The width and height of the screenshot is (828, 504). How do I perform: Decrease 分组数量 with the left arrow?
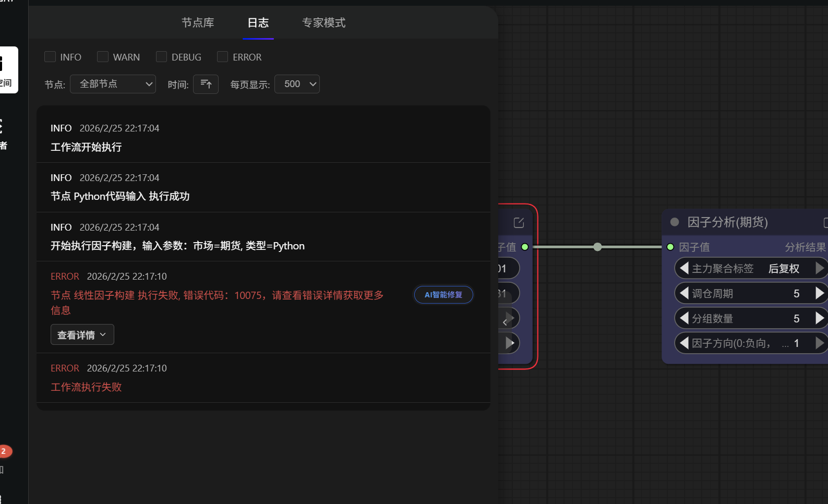pos(684,318)
